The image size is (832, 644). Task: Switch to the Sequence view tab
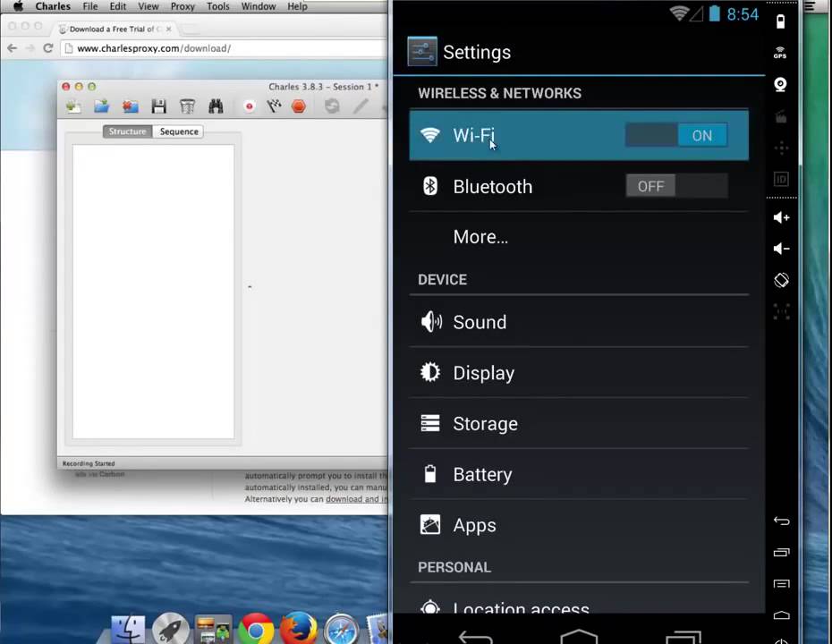(179, 131)
